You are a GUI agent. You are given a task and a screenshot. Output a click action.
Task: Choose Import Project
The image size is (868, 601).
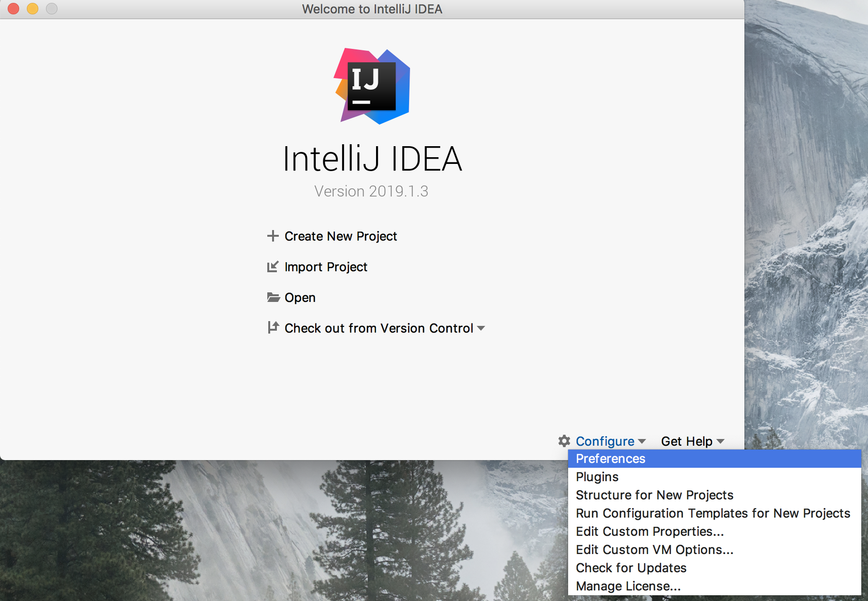326,267
